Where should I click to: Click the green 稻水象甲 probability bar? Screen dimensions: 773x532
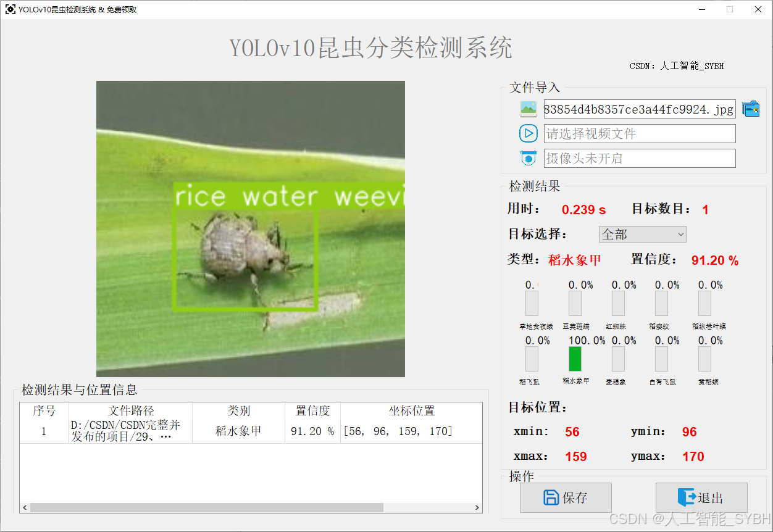[575, 359]
